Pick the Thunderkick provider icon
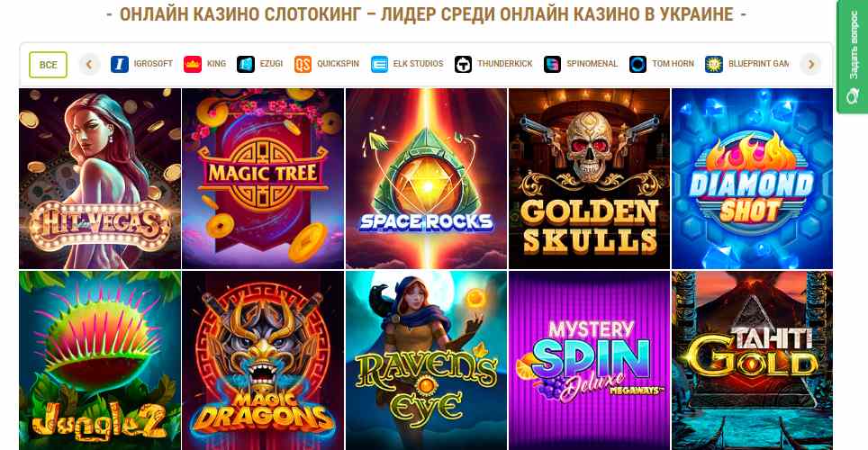This screenshot has height=450, width=868. click(464, 64)
